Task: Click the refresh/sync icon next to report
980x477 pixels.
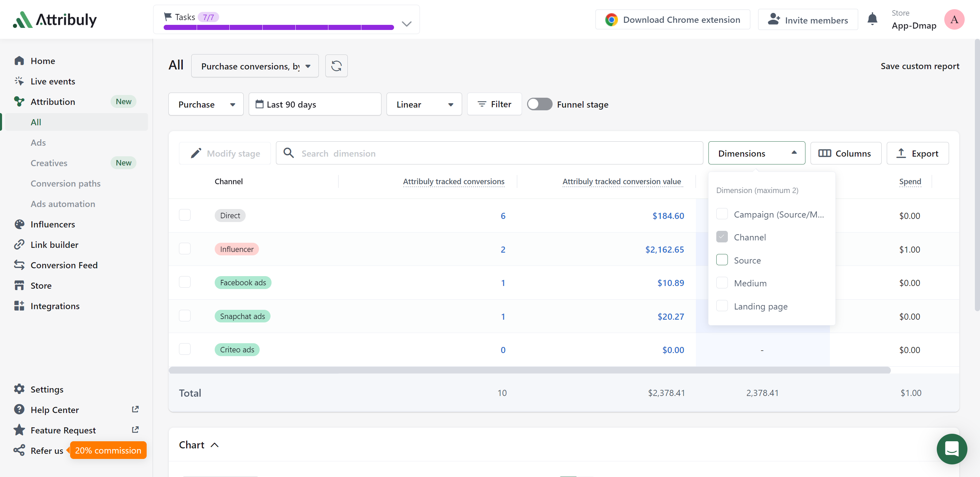Action: 337,66
